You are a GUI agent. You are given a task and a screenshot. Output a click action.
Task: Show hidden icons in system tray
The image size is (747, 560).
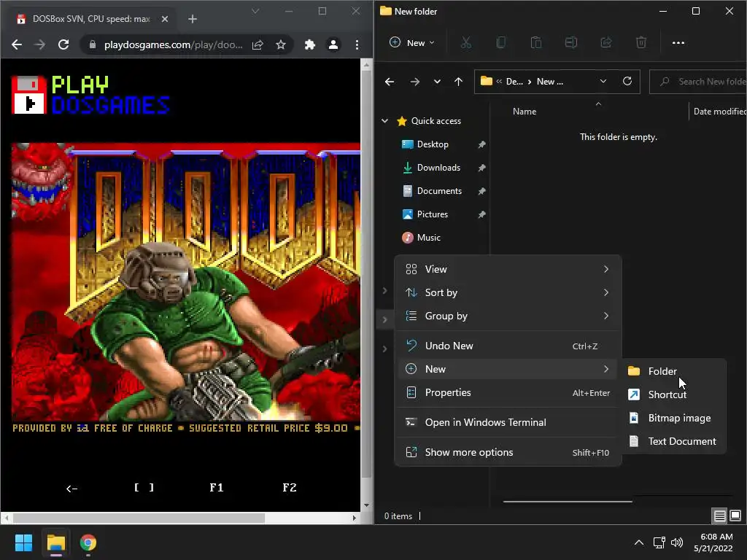pyautogui.click(x=639, y=542)
